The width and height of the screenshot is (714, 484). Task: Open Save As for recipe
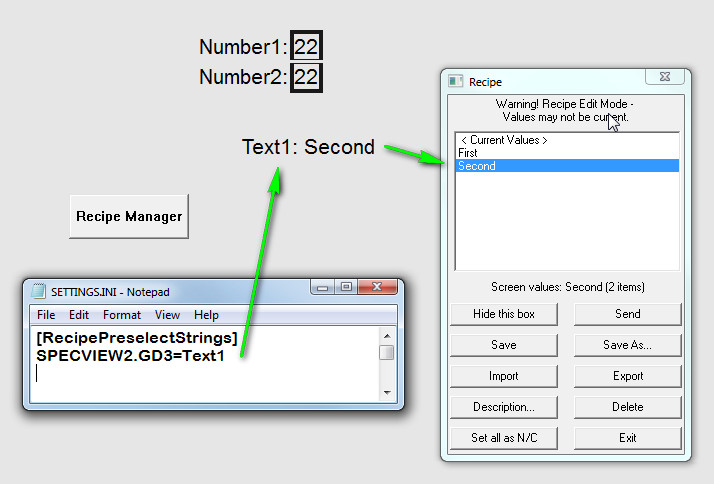pos(627,345)
